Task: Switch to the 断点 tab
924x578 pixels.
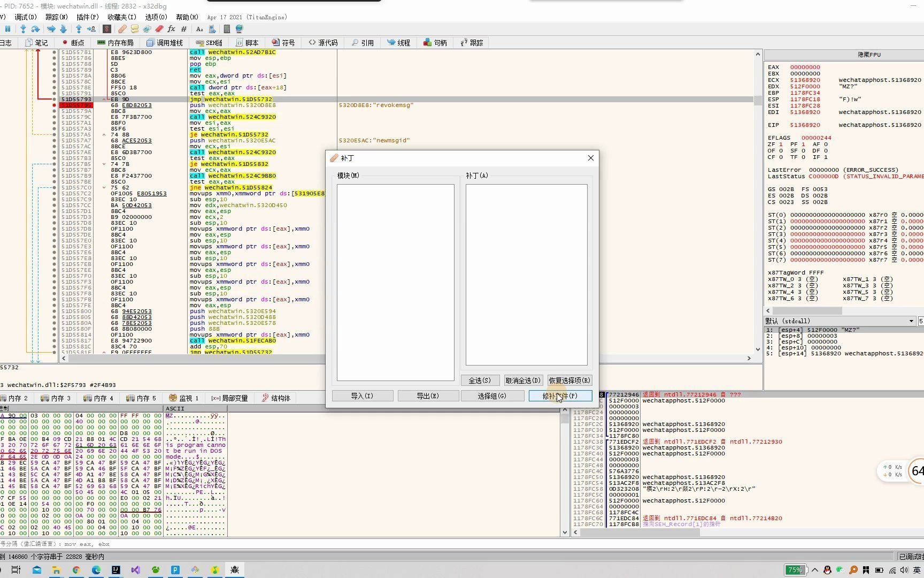Action: coord(73,43)
